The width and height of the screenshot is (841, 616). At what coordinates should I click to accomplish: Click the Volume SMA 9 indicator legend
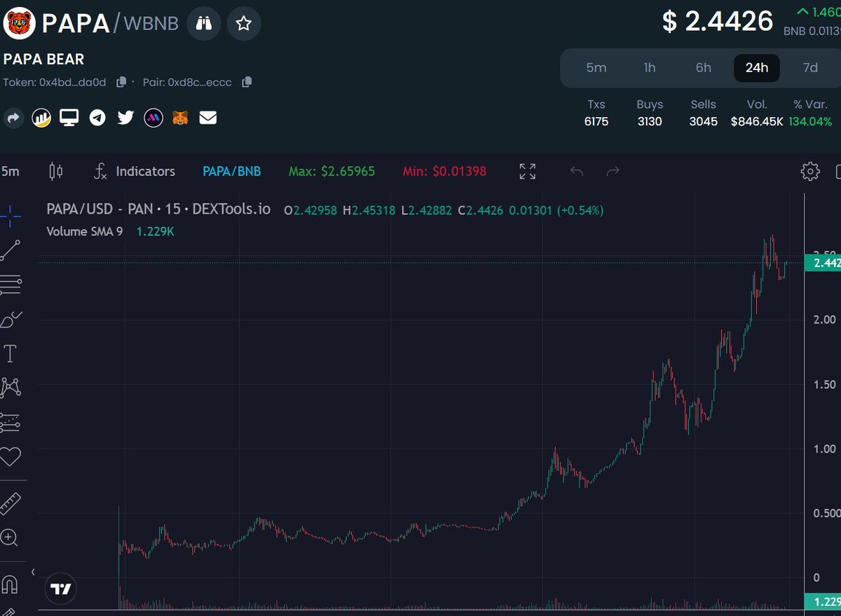pyautogui.click(x=84, y=231)
